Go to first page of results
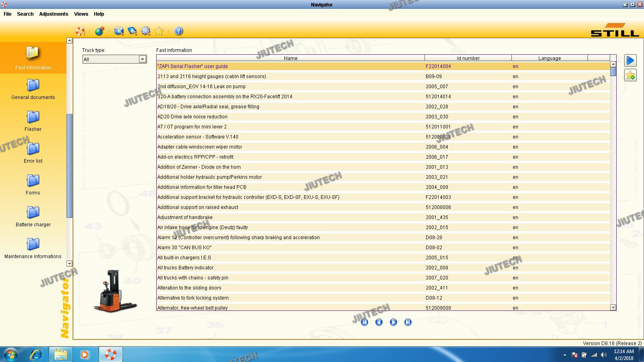The height and width of the screenshot is (362, 644). tap(364, 322)
